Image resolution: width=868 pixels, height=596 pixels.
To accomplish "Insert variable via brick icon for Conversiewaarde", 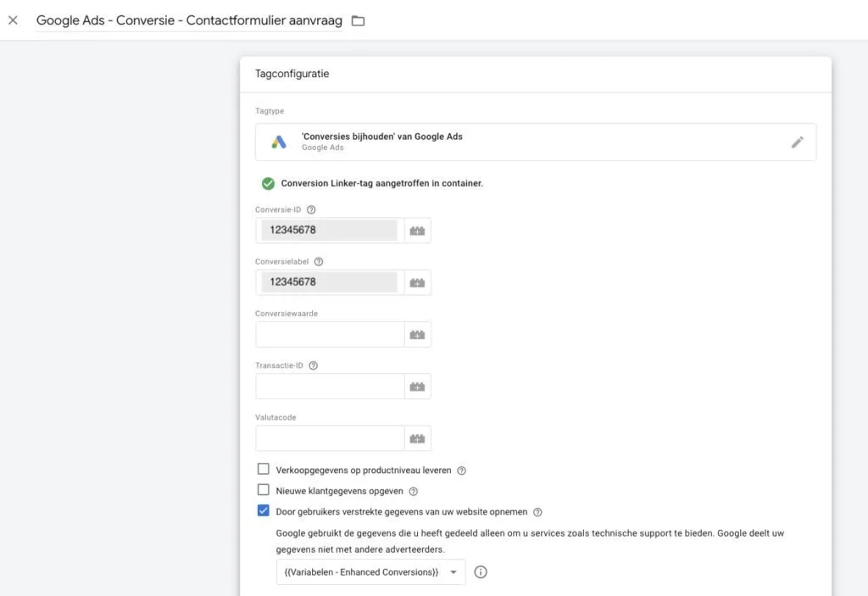I will coord(417,335).
